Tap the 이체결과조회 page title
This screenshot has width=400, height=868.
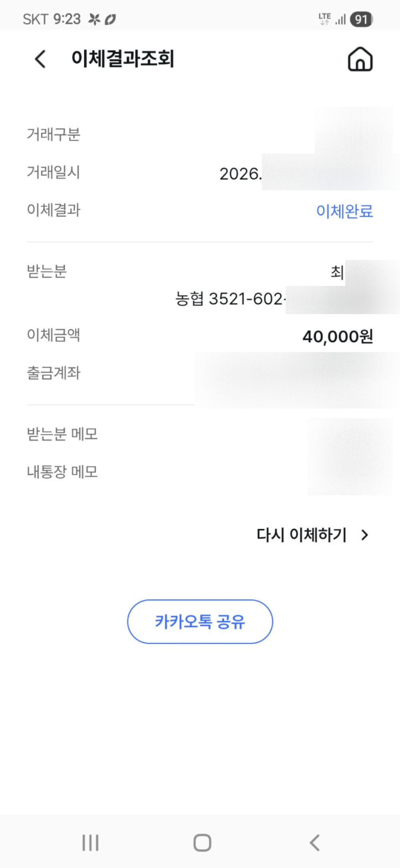tap(123, 59)
